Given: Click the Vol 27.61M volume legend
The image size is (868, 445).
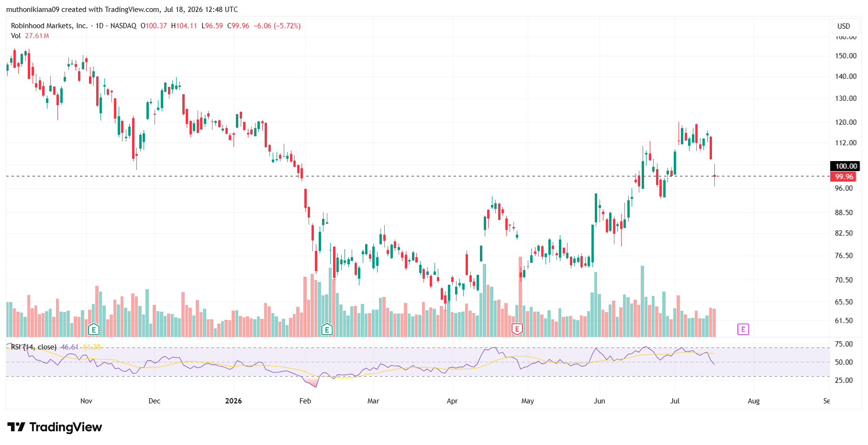Looking at the screenshot, I should [x=30, y=36].
